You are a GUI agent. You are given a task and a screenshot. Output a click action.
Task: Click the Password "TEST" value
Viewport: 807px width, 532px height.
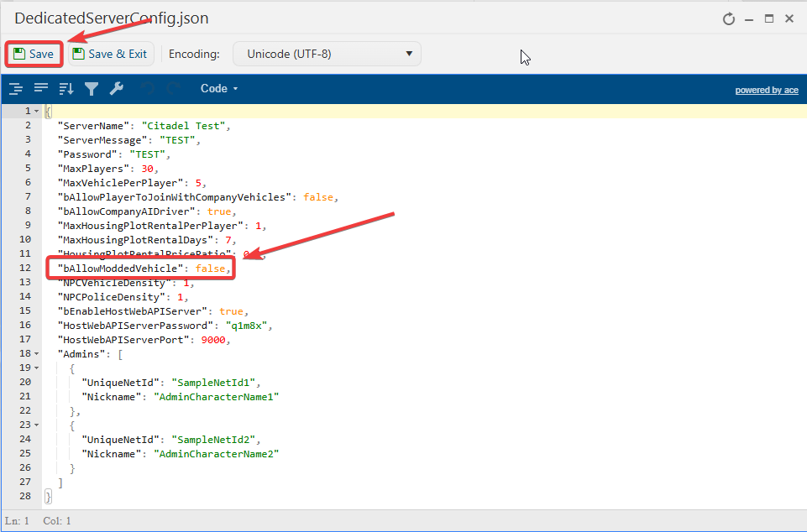(x=147, y=154)
